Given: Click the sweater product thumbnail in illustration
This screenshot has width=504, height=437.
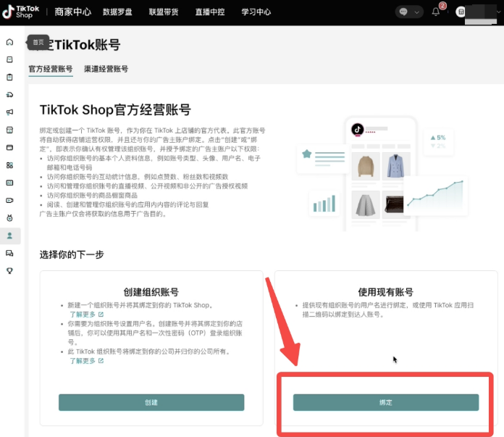Looking at the screenshot, I should [x=366, y=166].
